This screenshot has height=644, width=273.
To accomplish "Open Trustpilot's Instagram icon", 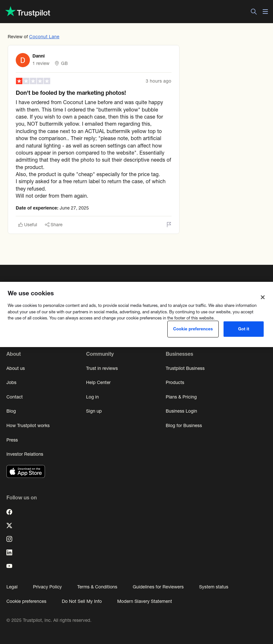I will (x=9, y=539).
